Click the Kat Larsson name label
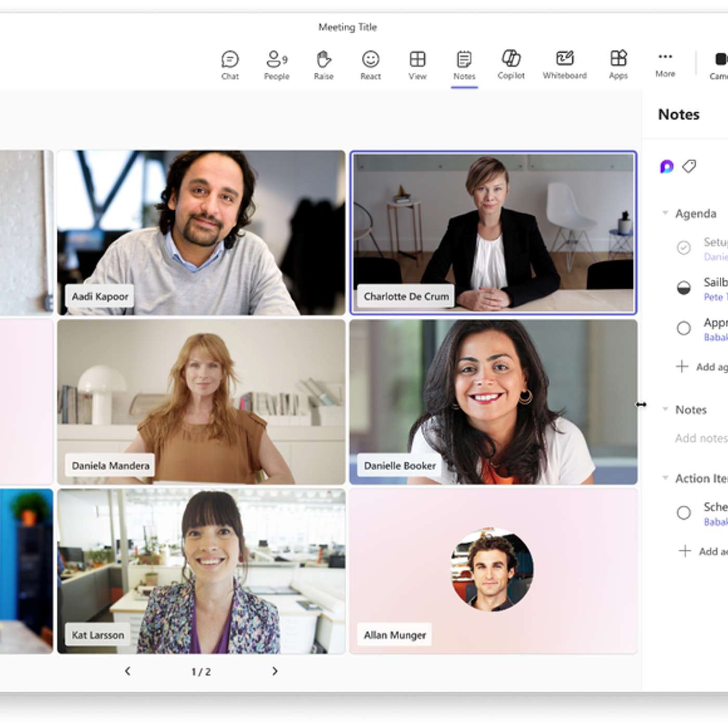The image size is (728, 728). (x=98, y=635)
